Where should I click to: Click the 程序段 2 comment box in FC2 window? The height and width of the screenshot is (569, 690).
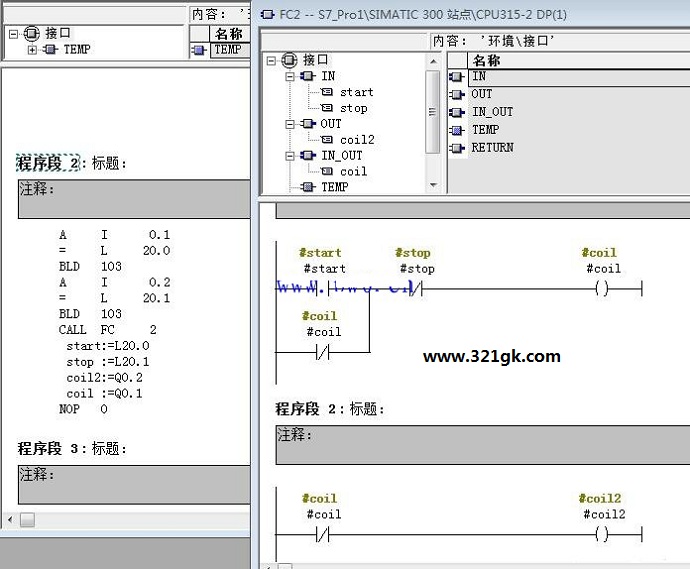click(483, 444)
